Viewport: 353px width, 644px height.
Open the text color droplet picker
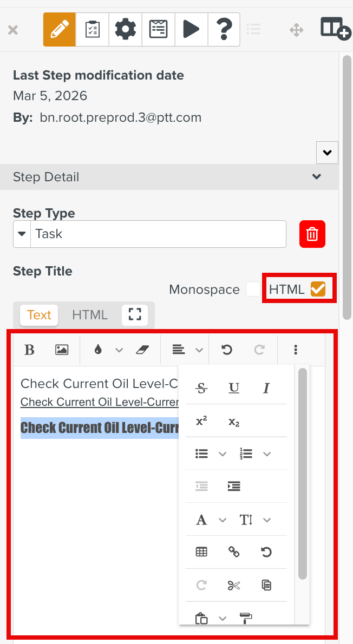[98, 350]
